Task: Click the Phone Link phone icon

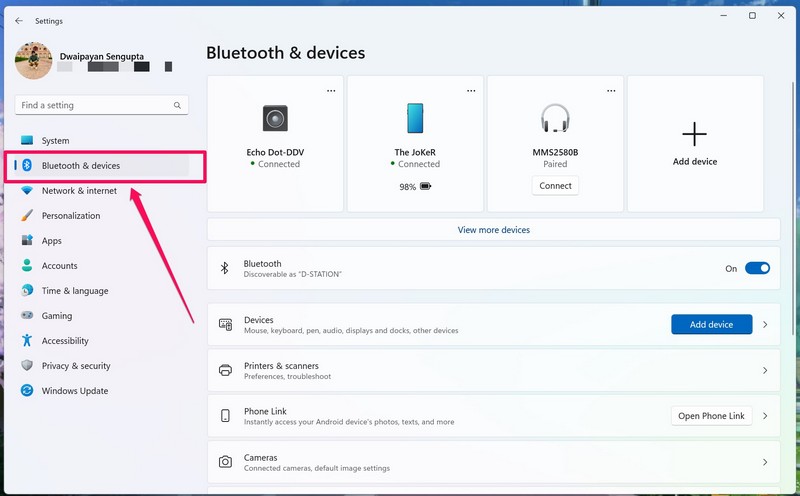Action: (x=225, y=416)
